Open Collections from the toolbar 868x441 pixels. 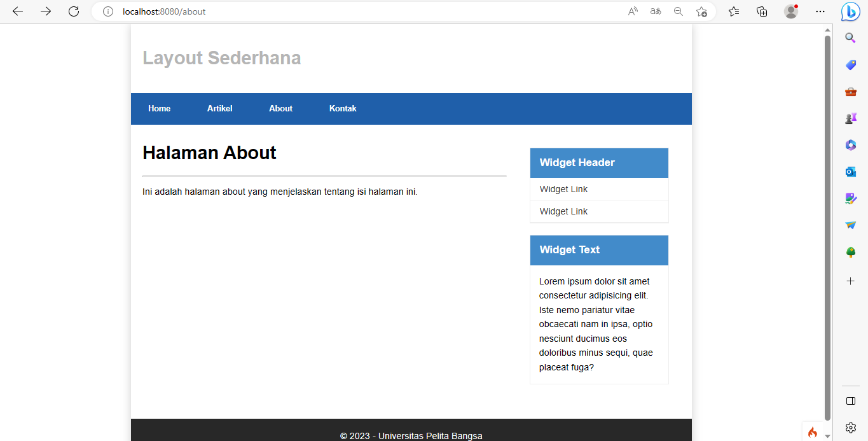click(762, 11)
